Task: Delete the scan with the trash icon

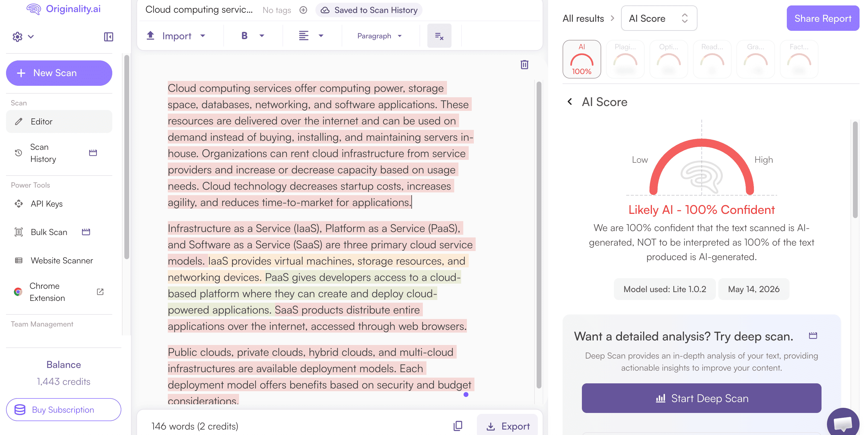Action: (524, 64)
